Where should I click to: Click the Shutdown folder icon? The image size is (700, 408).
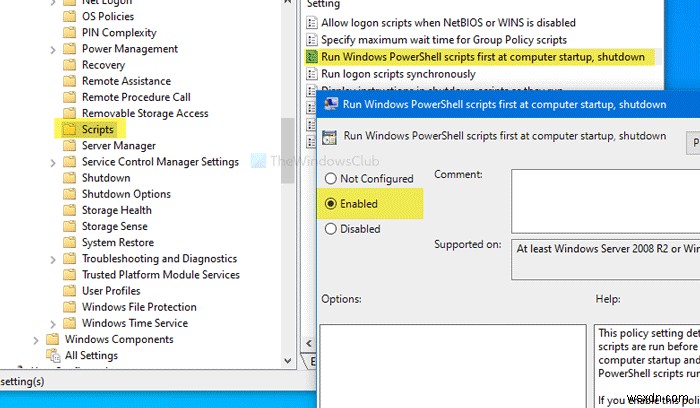tap(69, 178)
